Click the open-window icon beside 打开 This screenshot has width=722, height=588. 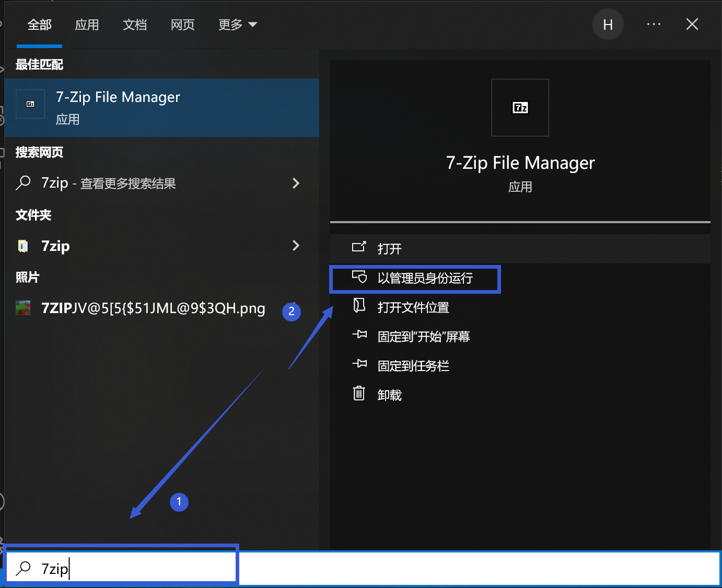click(x=359, y=247)
